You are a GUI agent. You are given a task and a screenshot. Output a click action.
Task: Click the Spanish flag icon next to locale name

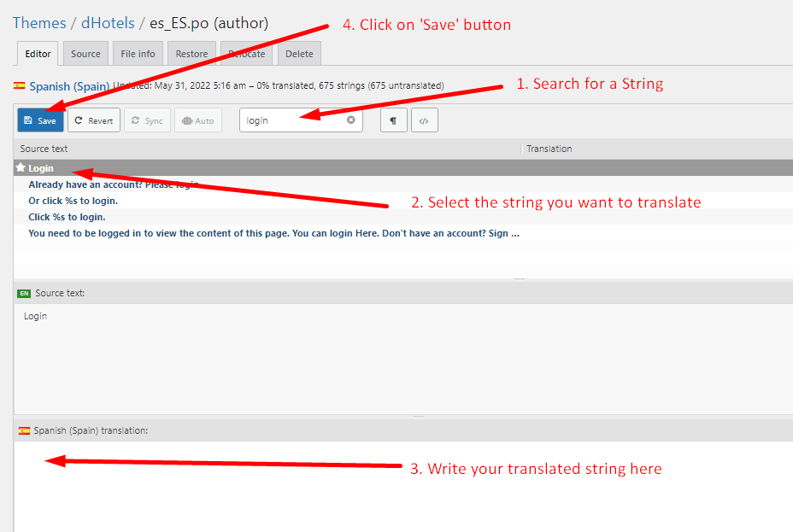(19, 86)
